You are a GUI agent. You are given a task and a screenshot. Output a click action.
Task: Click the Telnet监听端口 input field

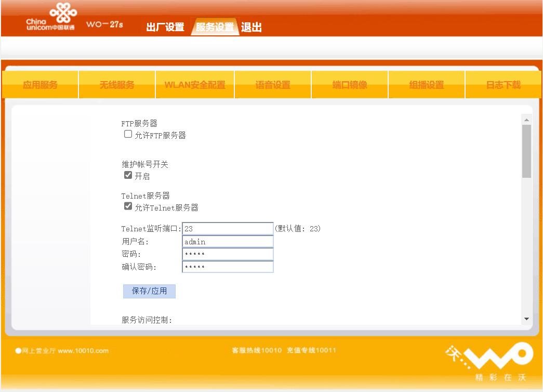[227, 228]
